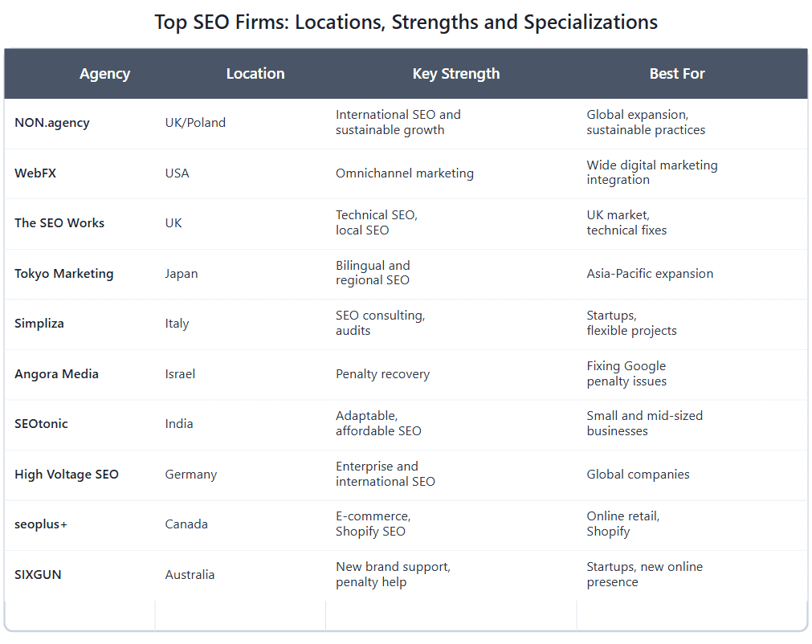
Task: Click the Agency column header
Action: (x=104, y=74)
